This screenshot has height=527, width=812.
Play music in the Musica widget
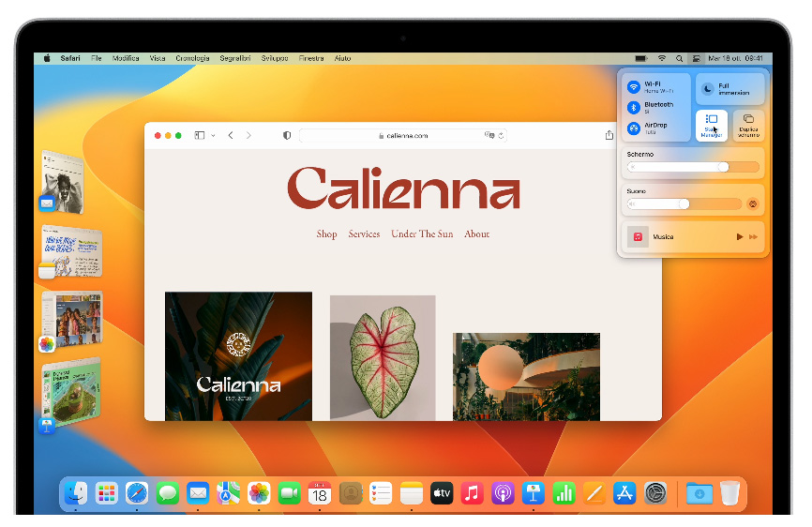point(740,236)
